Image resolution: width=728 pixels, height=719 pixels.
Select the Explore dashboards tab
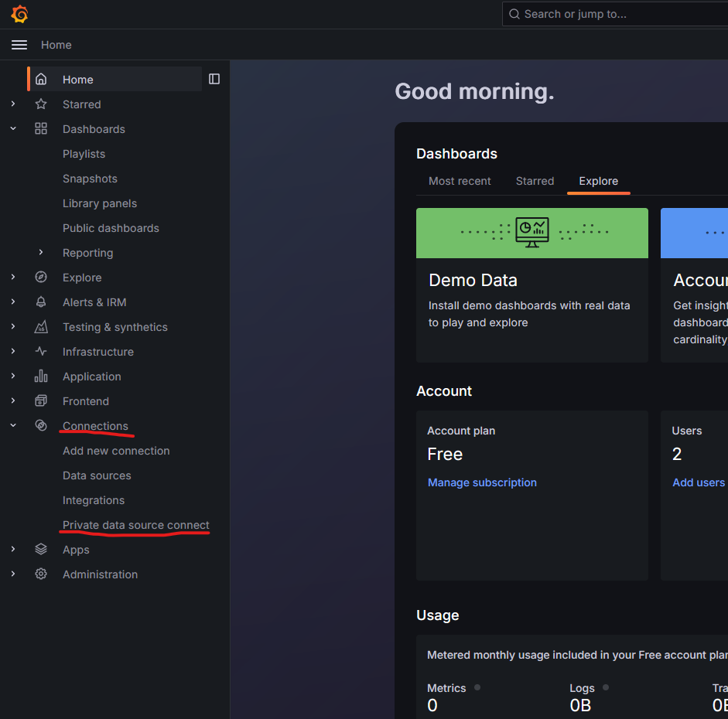tap(599, 181)
